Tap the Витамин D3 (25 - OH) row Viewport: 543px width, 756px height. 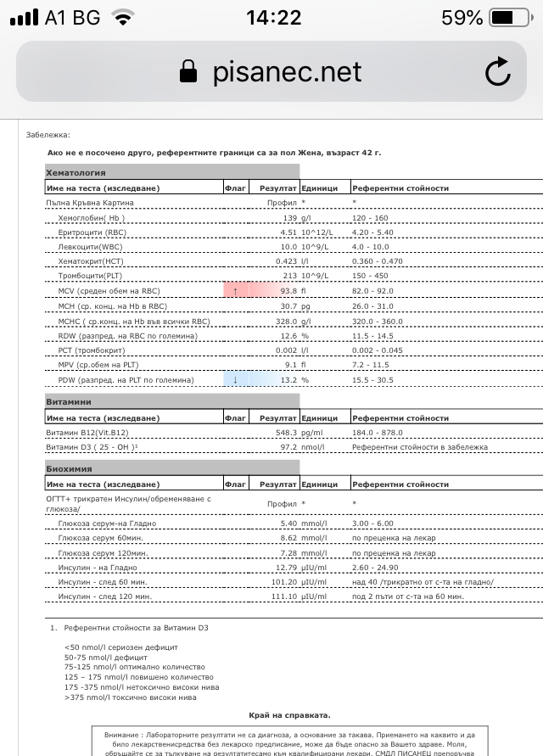click(x=92, y=447)
